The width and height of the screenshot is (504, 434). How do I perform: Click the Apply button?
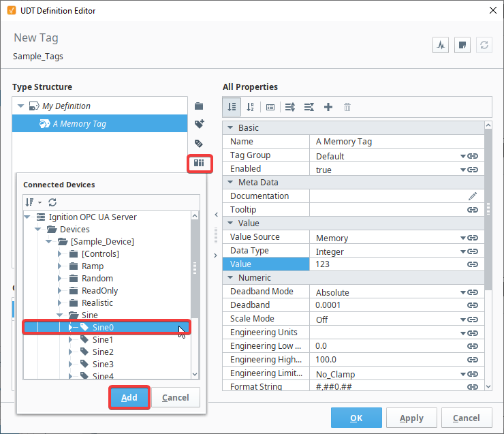coord(411,418)
